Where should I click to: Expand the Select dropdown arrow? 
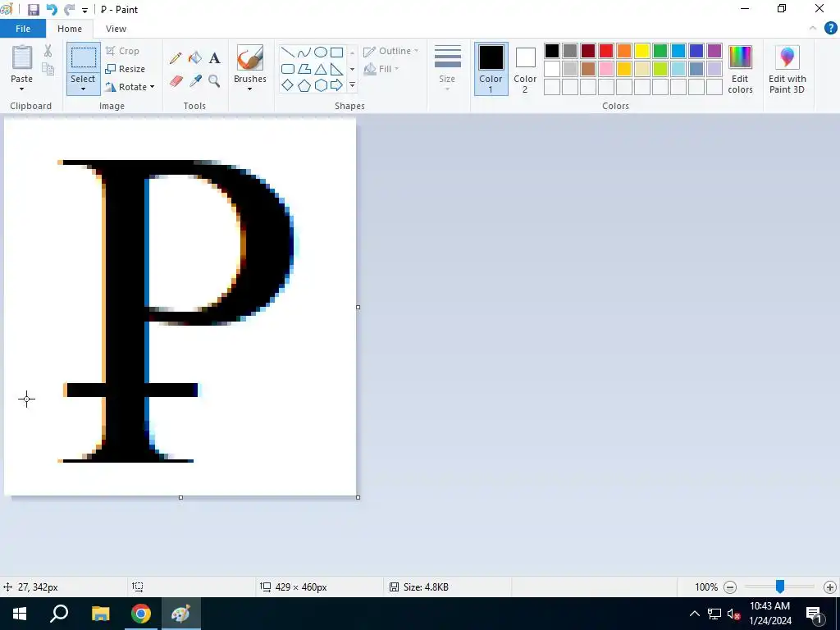pos(83,89)
